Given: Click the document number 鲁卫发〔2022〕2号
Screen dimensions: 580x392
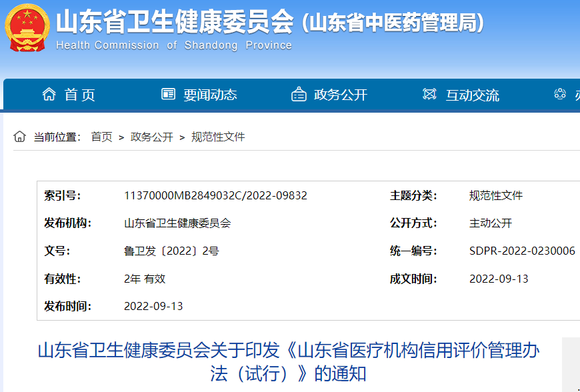Looking at the screenshot, I should pos(171,251).
